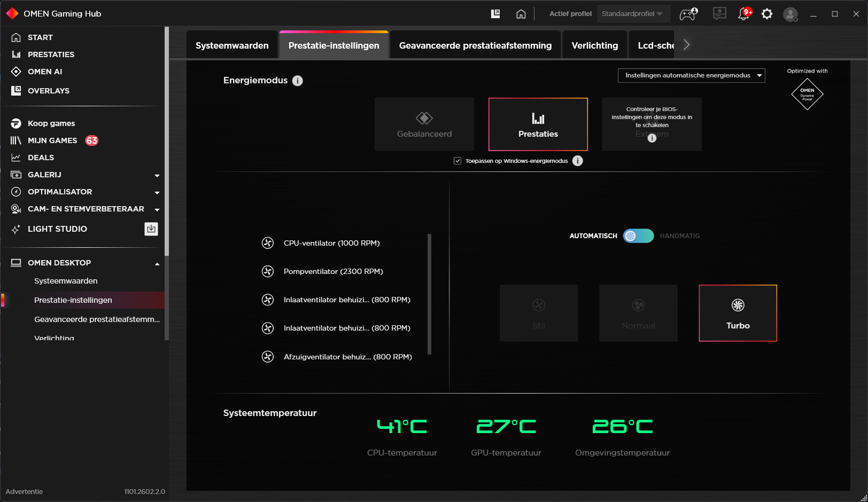Go to START in sidebar
The height and width of the screenshot is (502, 868).
(40, 37)
